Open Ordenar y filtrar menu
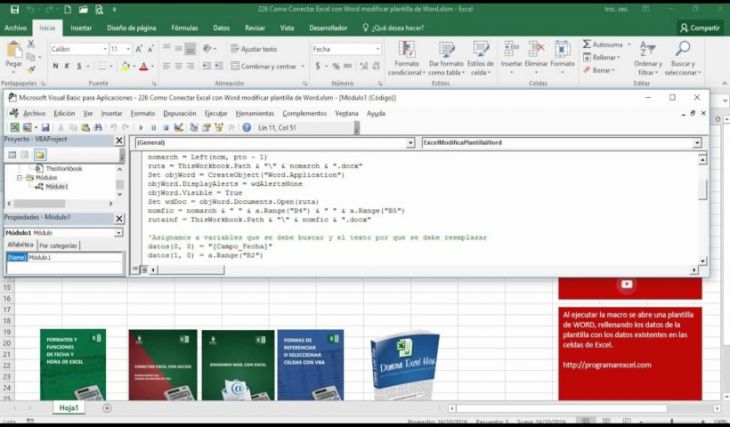The image size is (730, 427). tap(648, 58)
